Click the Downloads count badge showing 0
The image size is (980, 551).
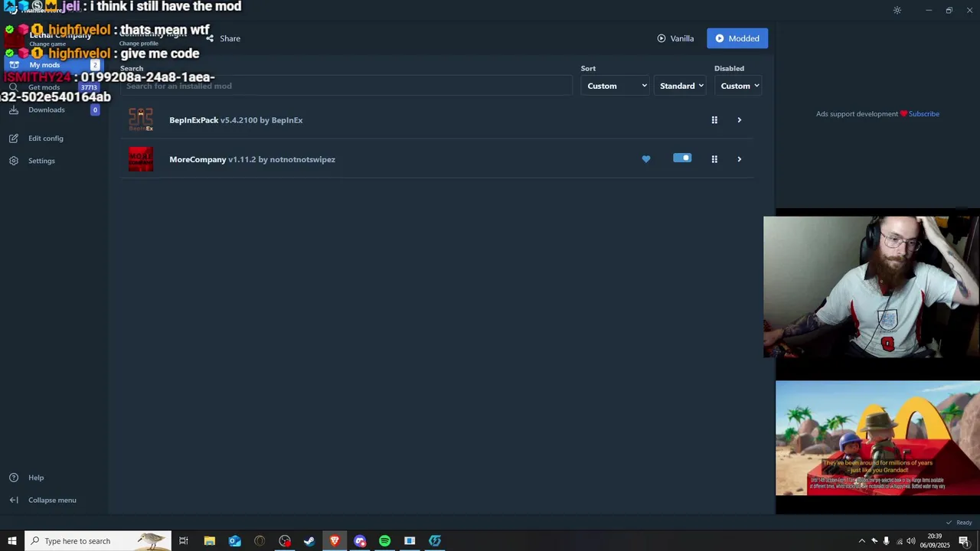(95, 109)
